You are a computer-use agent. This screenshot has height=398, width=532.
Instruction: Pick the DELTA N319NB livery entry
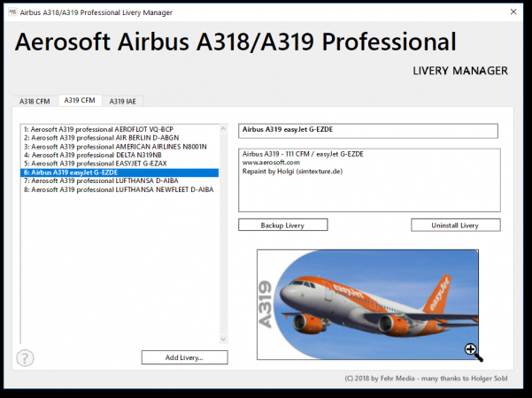[x=120, y=156]
